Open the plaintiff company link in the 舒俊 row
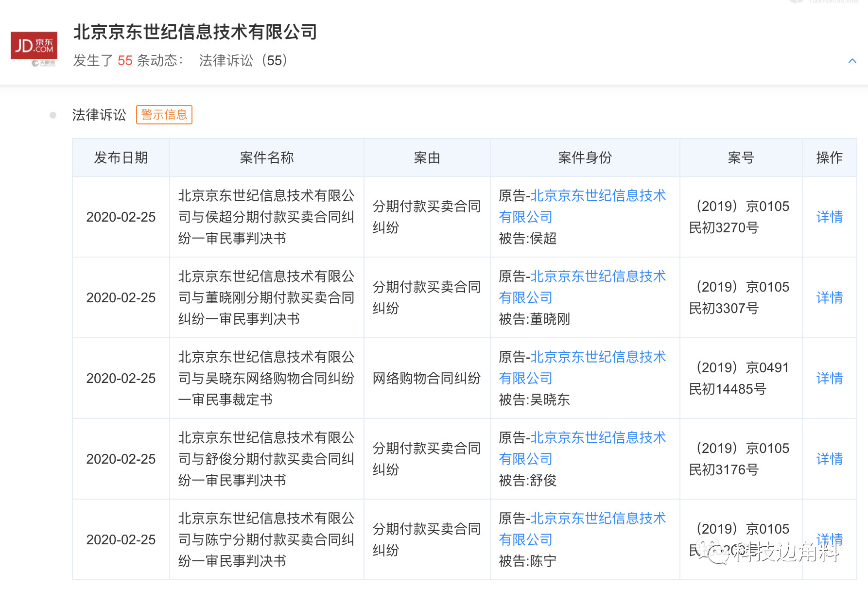868x590 pixels. click(582, 448)
